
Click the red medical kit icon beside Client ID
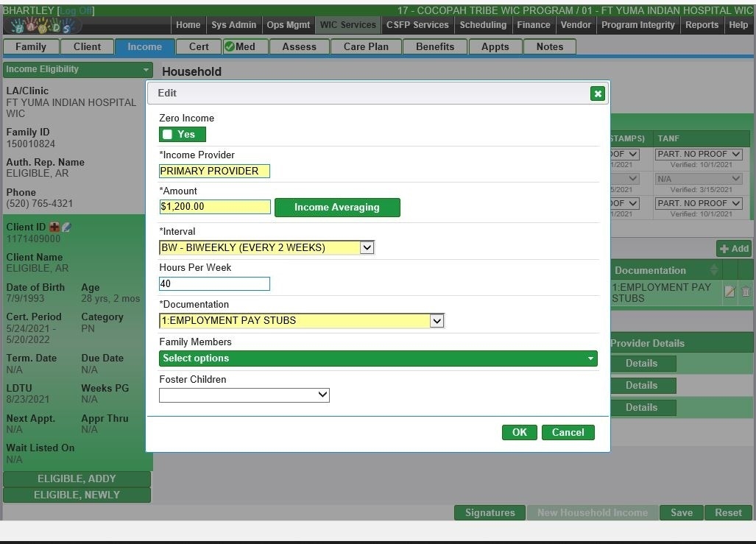[54, 227]
